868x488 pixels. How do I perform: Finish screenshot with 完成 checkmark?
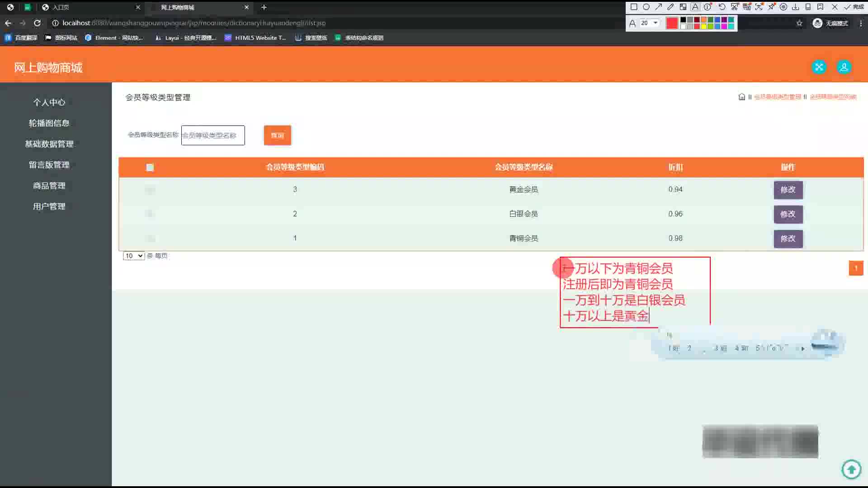coord(854,7)
